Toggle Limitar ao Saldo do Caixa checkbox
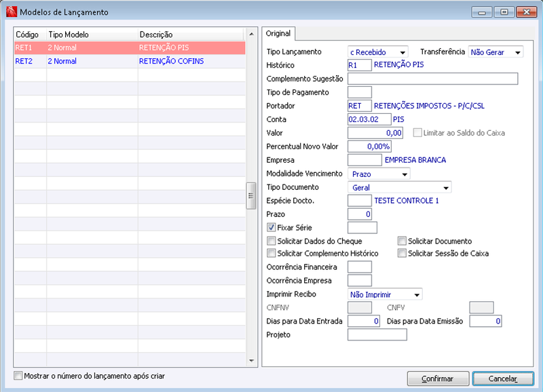543x392 pixels. tap(417, 133)
